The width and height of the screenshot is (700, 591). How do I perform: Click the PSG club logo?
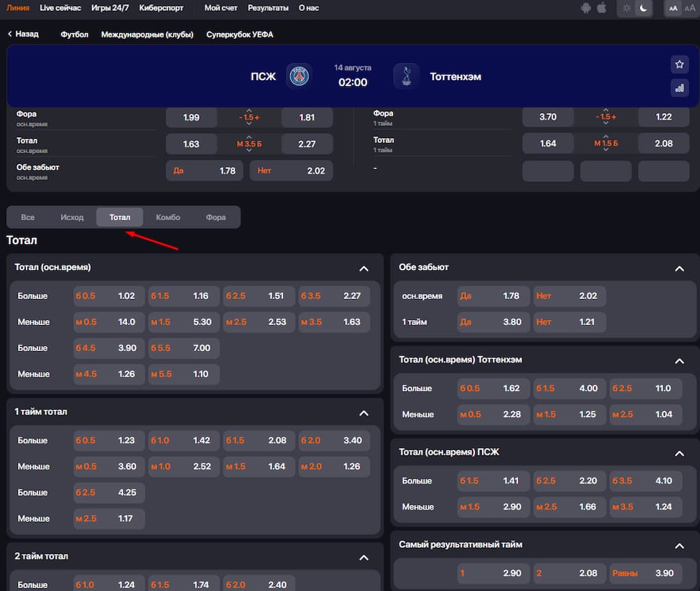pyautogui.click(x=299, y=77)
